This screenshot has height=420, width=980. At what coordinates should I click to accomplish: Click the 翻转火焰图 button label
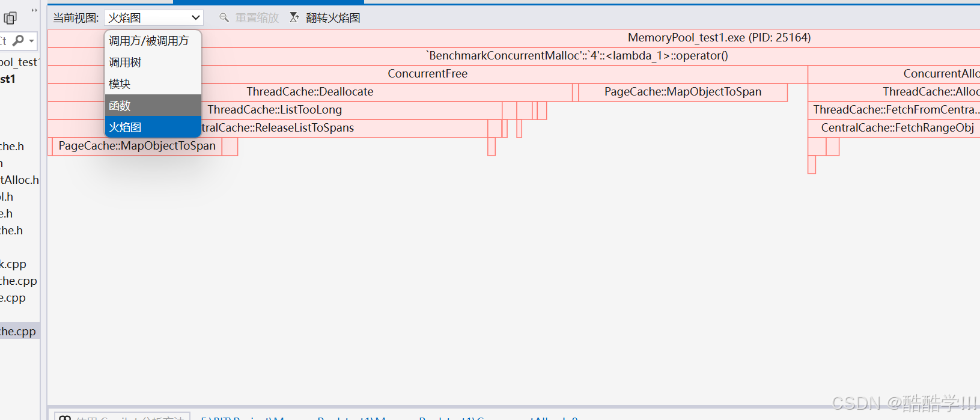(x=333, y=18)
